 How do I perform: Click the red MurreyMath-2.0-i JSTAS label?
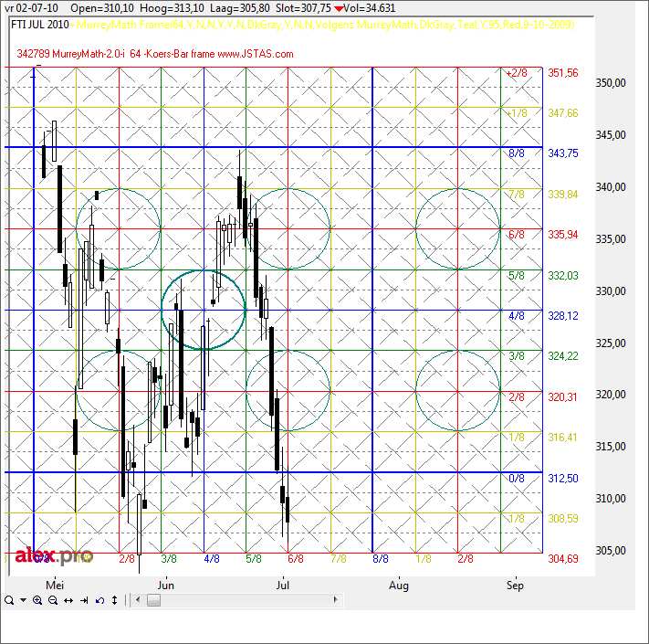155,55
